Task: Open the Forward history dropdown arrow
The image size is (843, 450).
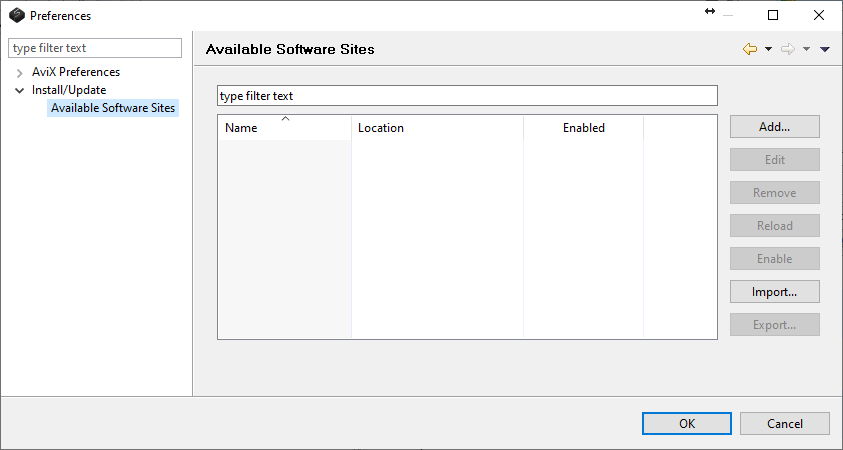Action: (x=806, y=49)
